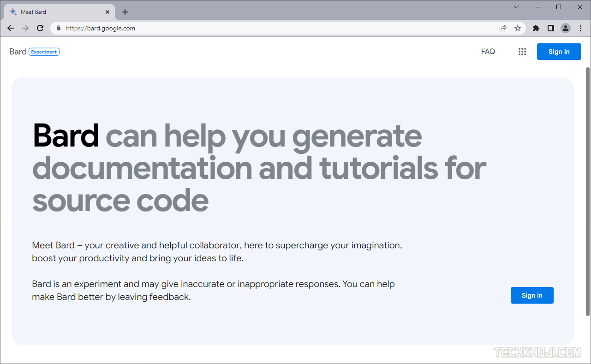This screenshot has height=364, width=591.
Task: Click the Experiment badge
Action: pos(44,52)
